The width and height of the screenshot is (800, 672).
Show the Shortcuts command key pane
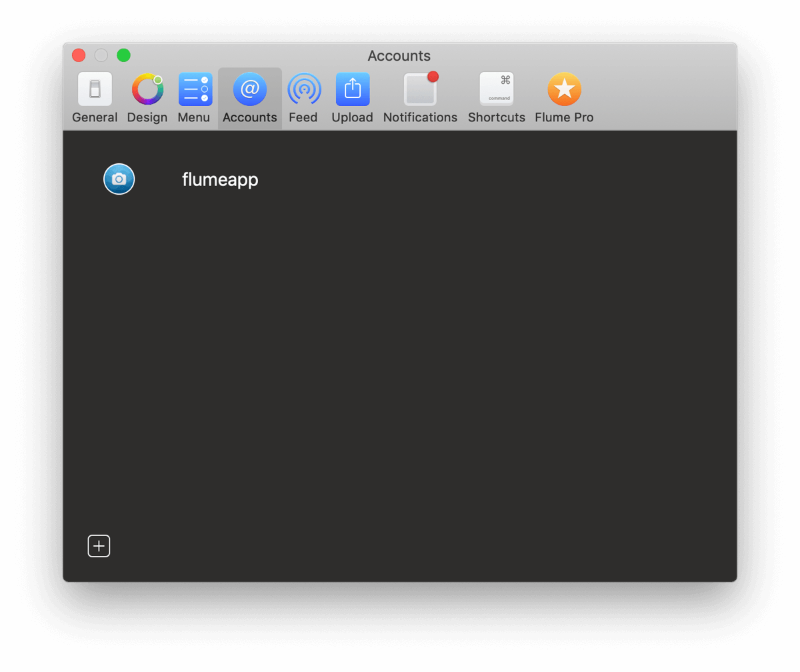tap(497, 98)
